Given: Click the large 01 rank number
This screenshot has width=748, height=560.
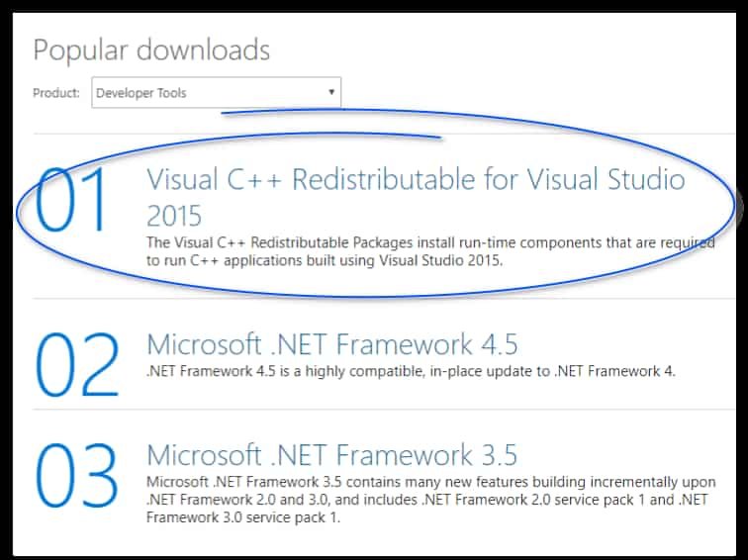Looking at the screenshot, I should pos(71,200).
